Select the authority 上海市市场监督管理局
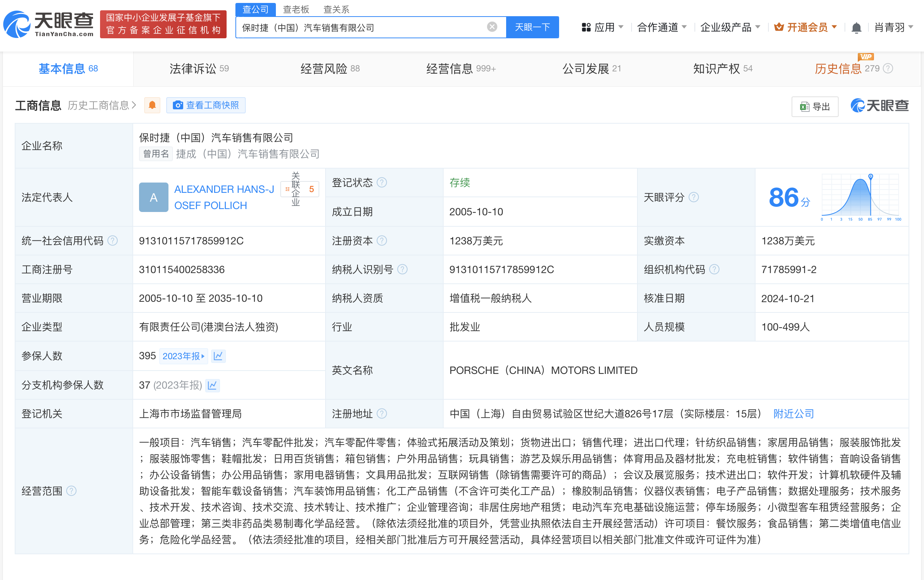This screenshot has width=924, height=580. 190,414
